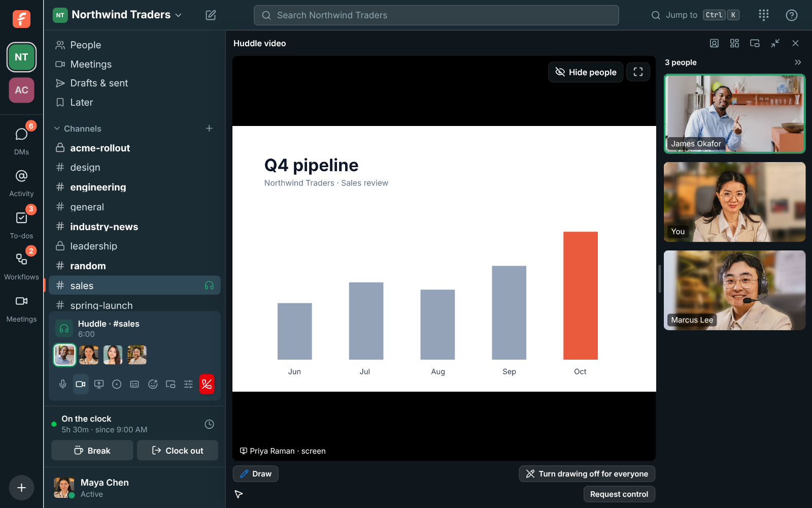The height and width of the screenshot is (508, 812).
Task: Pop out huddle video to mini window
Action: click(x=755, y=43)
